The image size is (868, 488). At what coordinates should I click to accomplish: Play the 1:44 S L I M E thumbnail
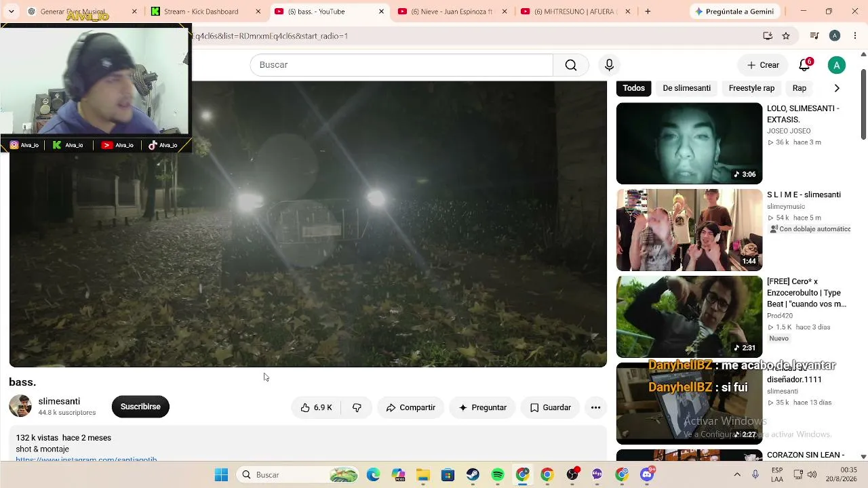(689, 230)
